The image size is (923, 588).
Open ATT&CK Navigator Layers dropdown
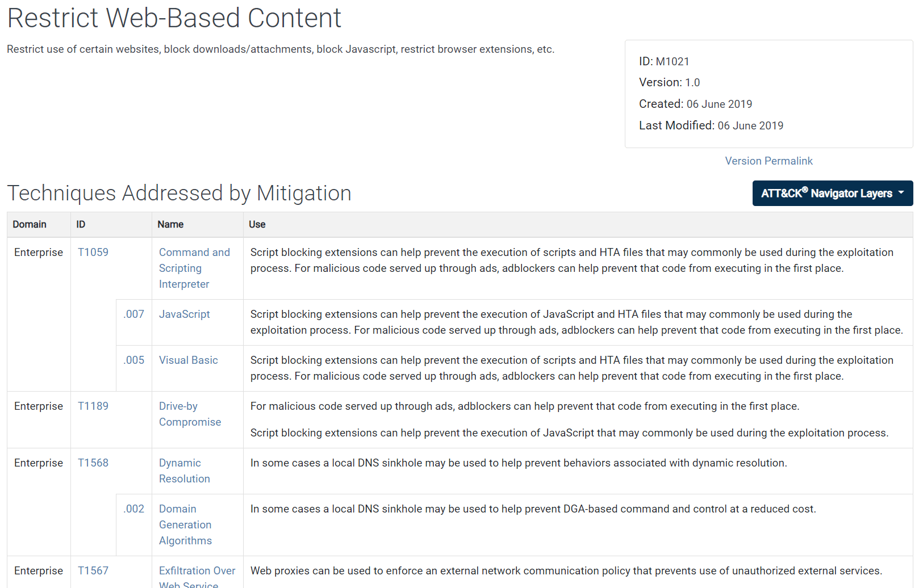click(832, 194)
